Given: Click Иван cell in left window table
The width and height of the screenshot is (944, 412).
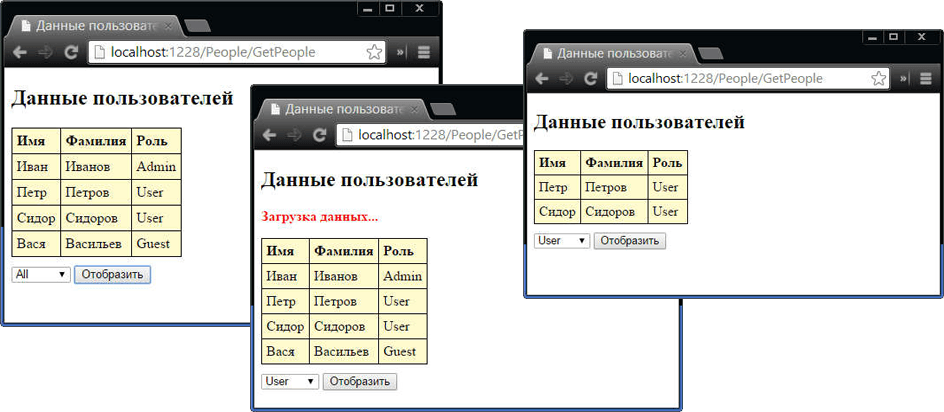Looking at the screenshot, I should pos(36,166).
